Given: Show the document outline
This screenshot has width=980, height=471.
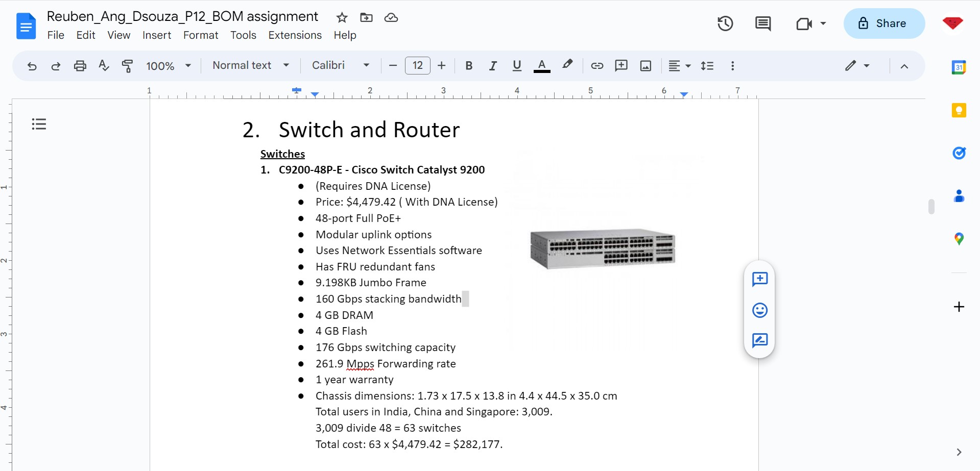Looking at the screenshot, I should click(x=39, y=124).
